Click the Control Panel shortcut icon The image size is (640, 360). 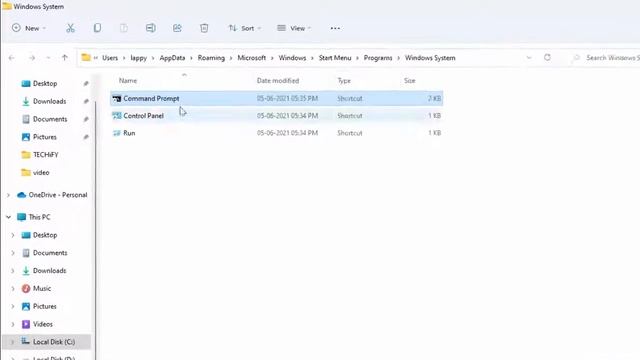click(x=117, y=116)
